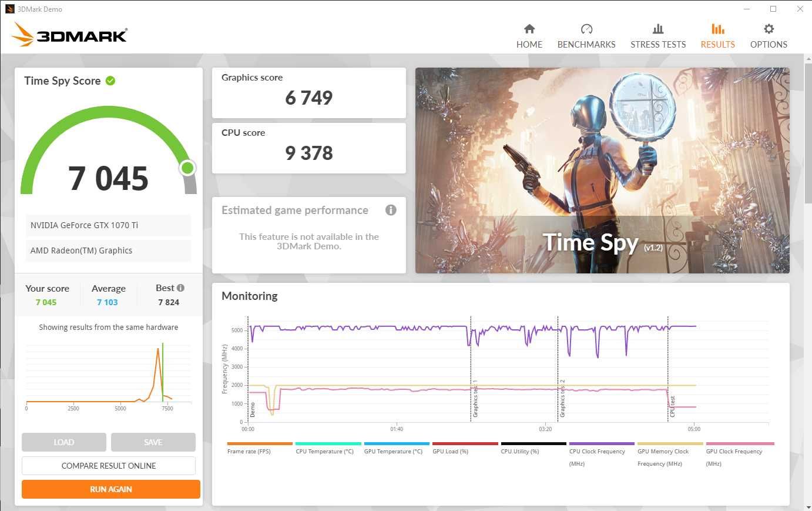Click NVIDIA GeForce GTX 1070 Ti entry
This screenshot has height=511, width=812.
pos(109,225)
